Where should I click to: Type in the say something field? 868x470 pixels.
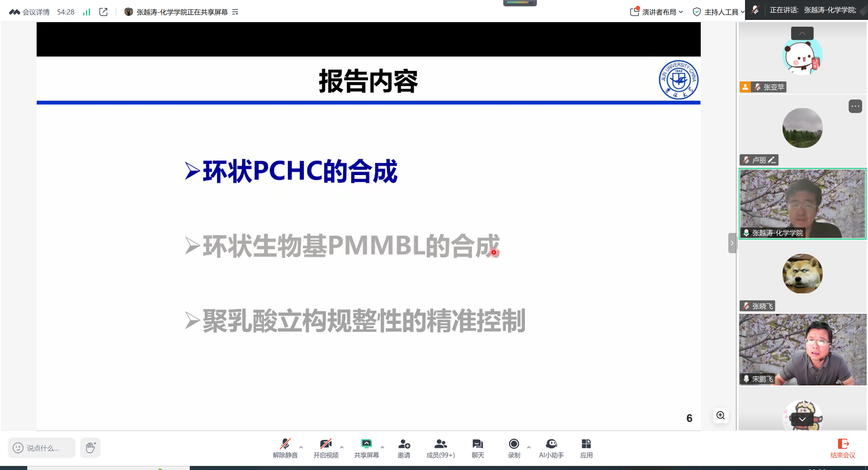coord(42,448)
